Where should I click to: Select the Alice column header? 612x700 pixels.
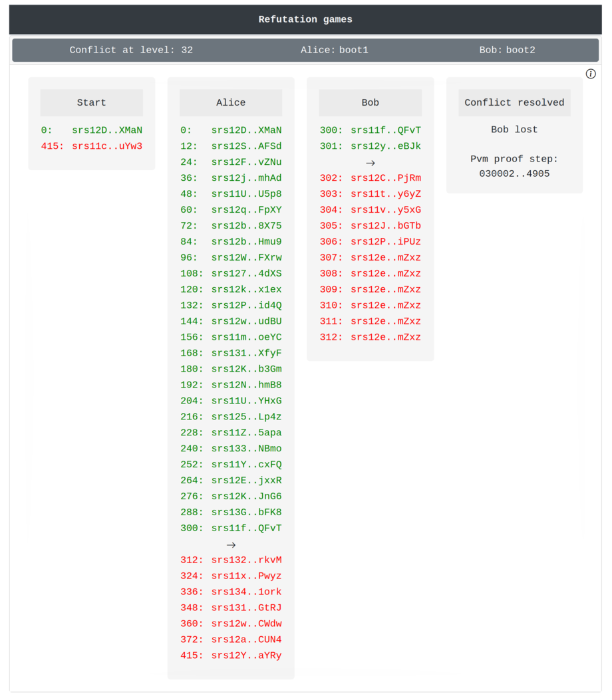point(231,103)
